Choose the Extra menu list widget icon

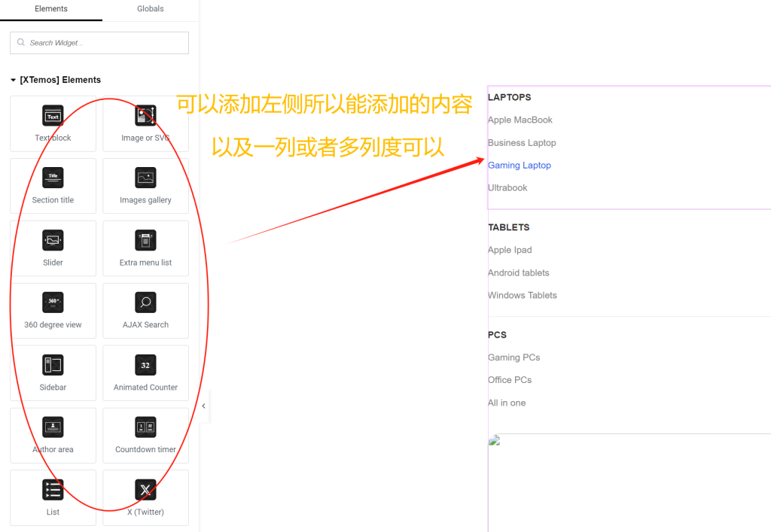click(145, 240)
